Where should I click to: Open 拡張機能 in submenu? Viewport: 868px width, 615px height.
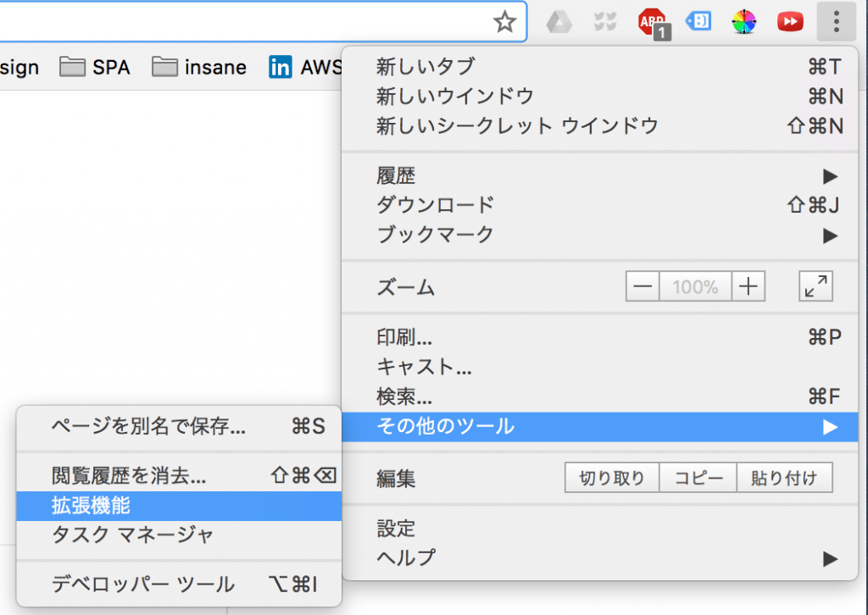coord(179,506)
